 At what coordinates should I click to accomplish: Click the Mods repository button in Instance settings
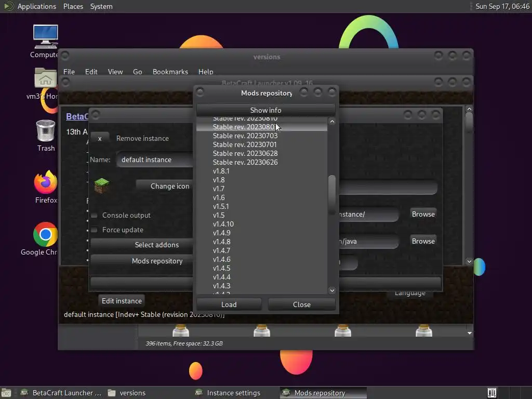pyautogui.click(x=142, y=261)
